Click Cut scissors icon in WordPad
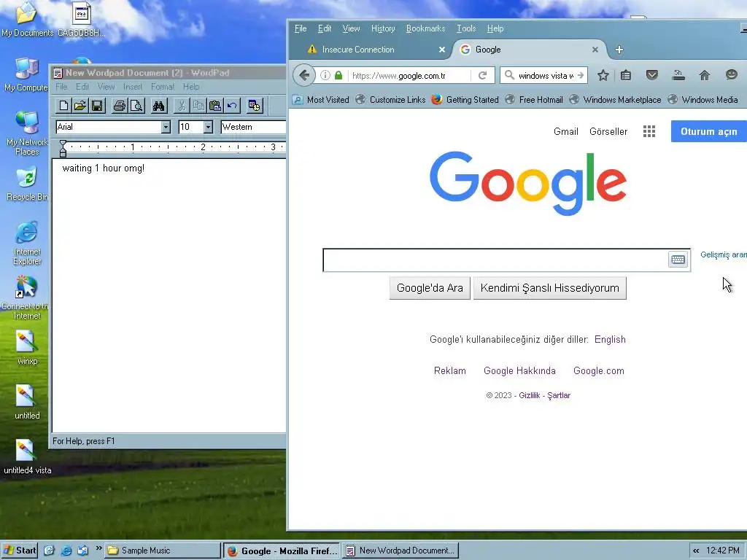 coord(182,106)
